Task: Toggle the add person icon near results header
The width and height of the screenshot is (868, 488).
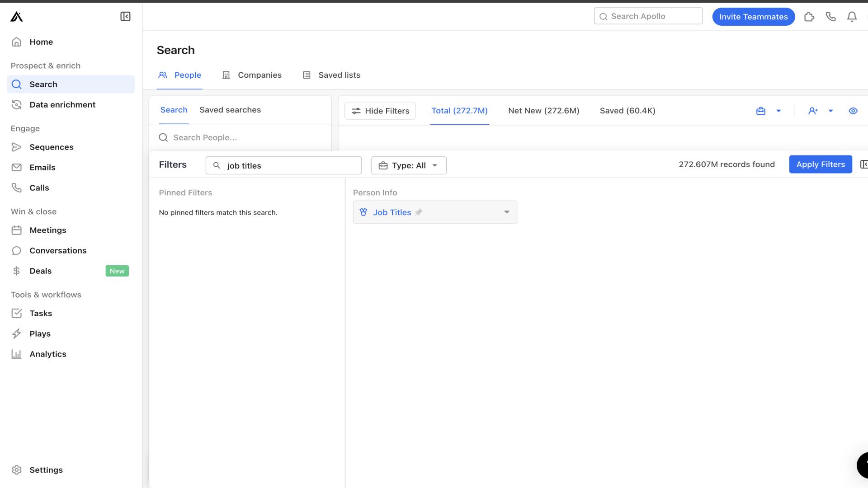Action: pos(812,110)
